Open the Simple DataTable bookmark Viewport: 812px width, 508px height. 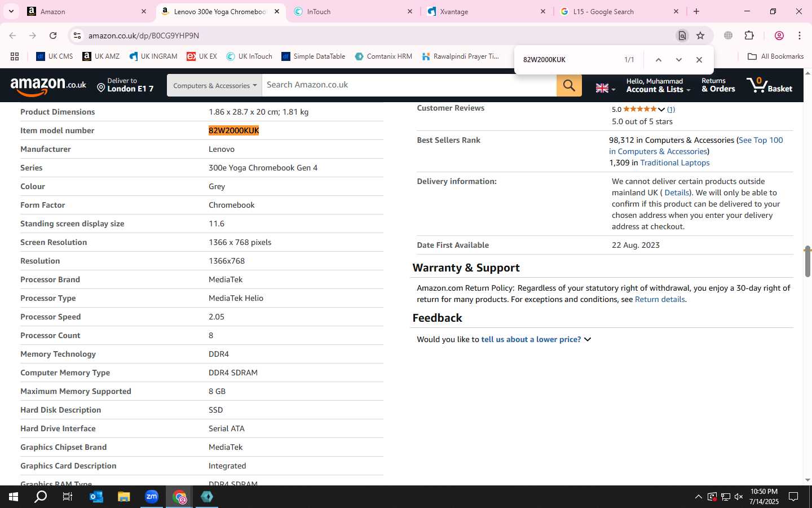pyautogui.click(x=314, y=56)
